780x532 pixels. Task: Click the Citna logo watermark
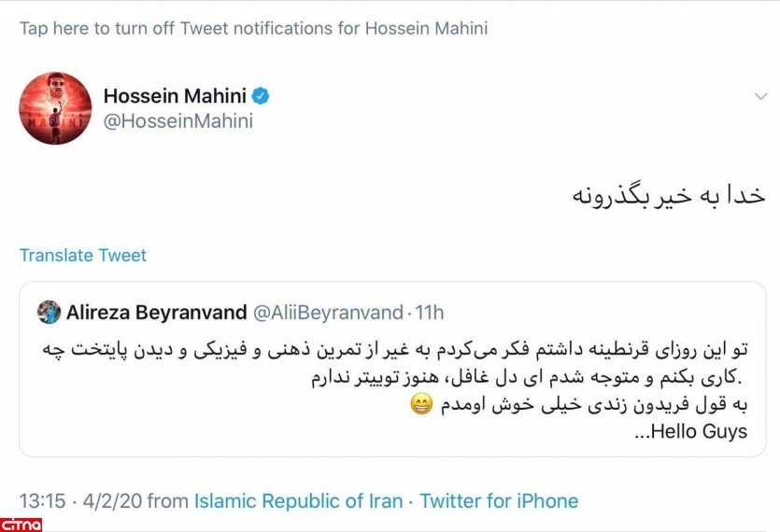(21, 523)
